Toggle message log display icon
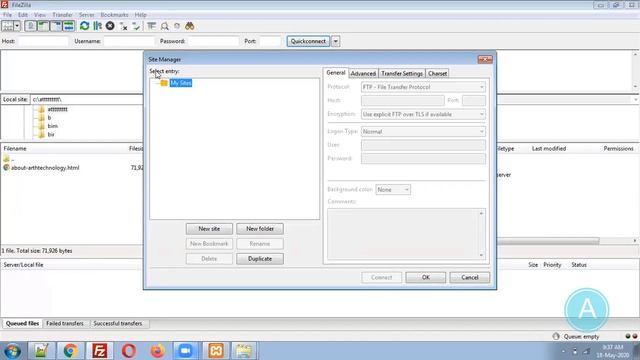Viewport: 640px width, 360px height. click(31, 26)
